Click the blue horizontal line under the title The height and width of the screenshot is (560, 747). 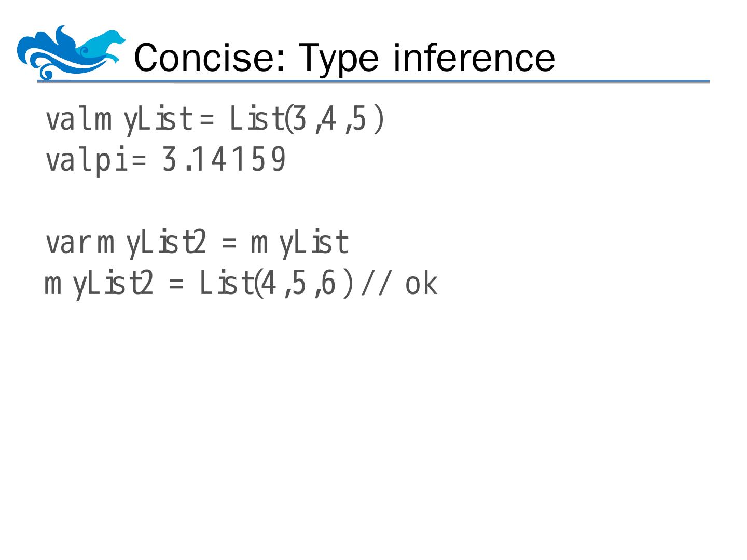click(x=374, y=82)
